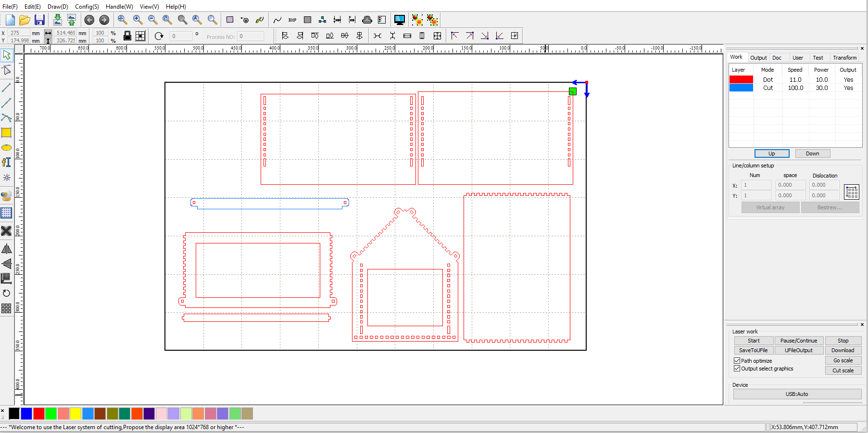Click the Preview monitor icon

pyautogui.click(x=399, y=20)
